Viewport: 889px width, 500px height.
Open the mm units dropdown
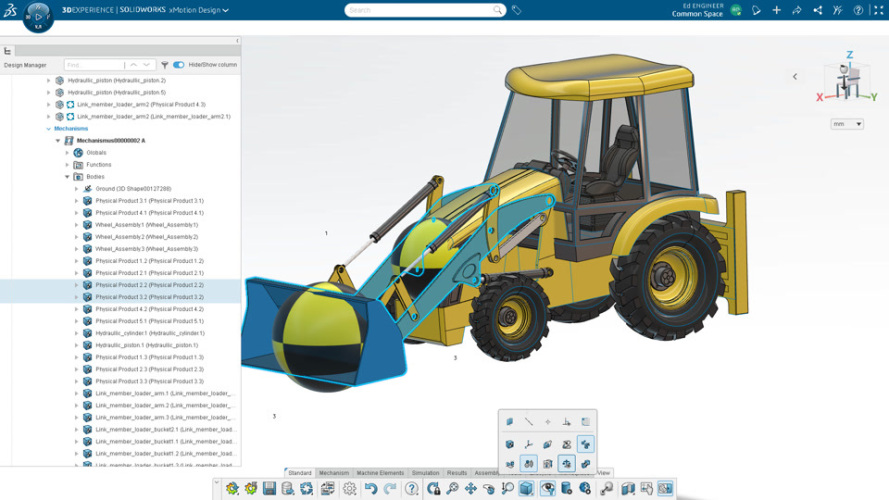click(847, 124)
